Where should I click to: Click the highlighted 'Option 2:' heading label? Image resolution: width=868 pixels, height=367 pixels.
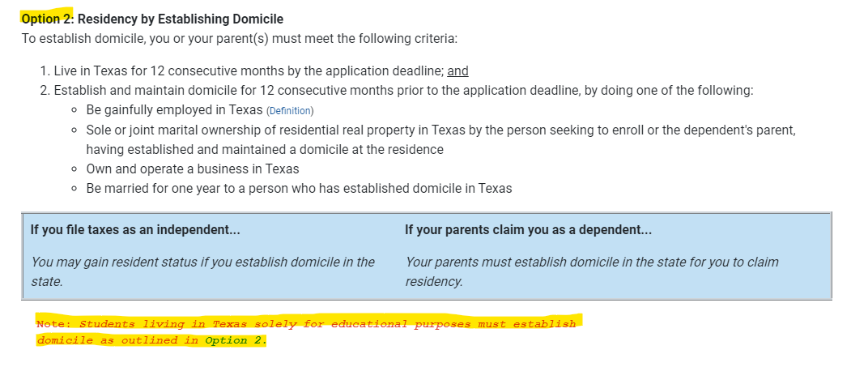48,19
